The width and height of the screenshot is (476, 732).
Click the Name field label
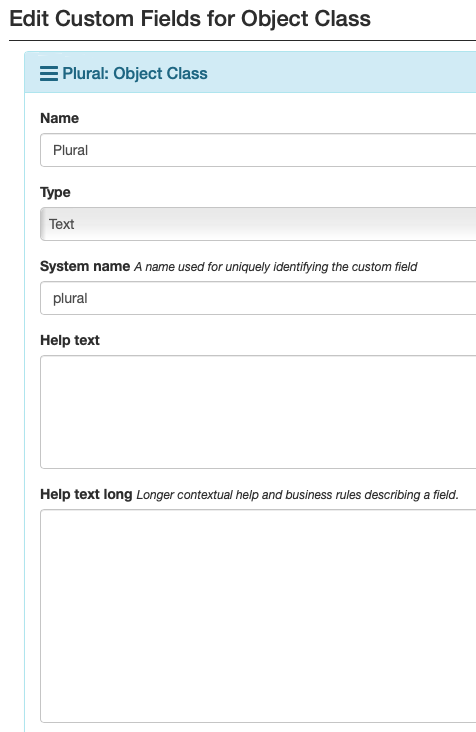(59, 118)
